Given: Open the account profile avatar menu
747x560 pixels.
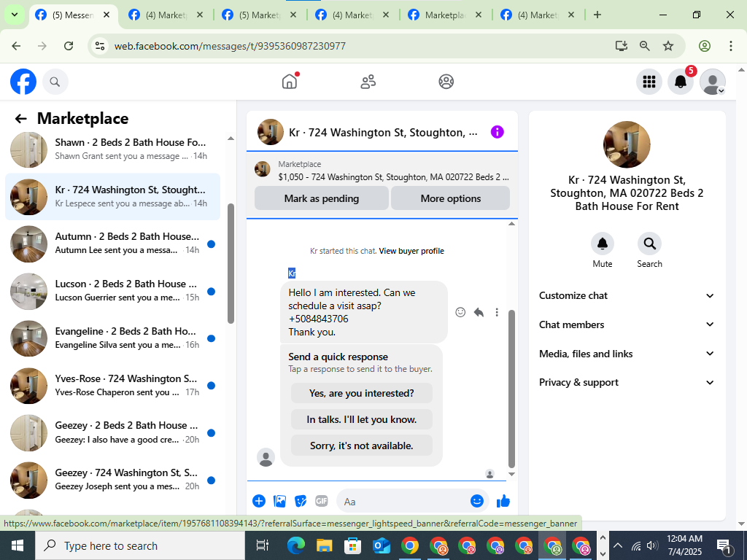Looking at the screenshot, I should (x=712, y=82).
